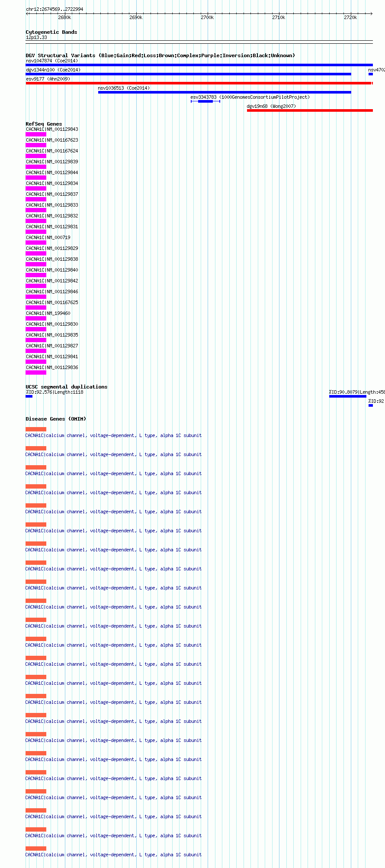Image resolution: width=385 pixels, height=868 pixels.
Task: Select the Cytogenetic Bands track title
Action: 51,32
